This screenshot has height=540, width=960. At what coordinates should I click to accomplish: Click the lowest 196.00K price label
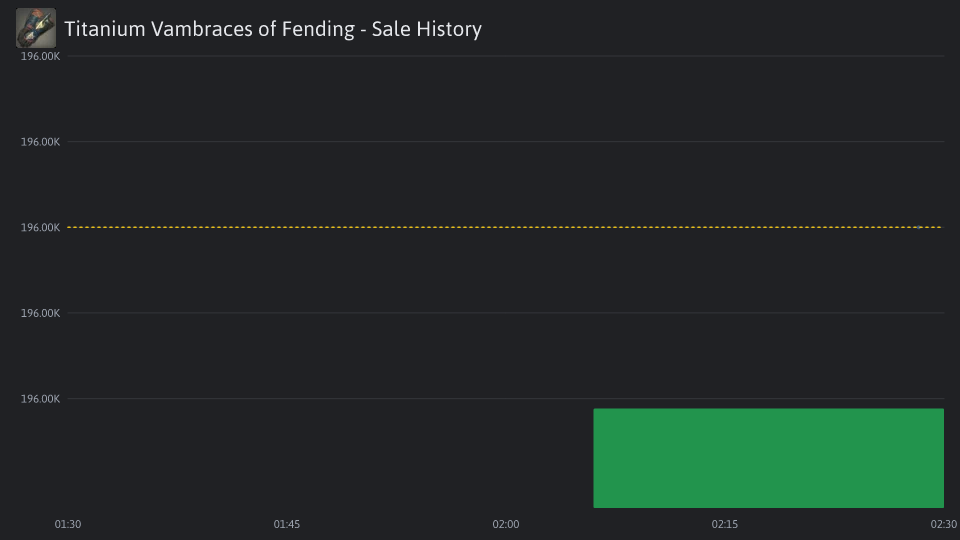pos(40,399)
